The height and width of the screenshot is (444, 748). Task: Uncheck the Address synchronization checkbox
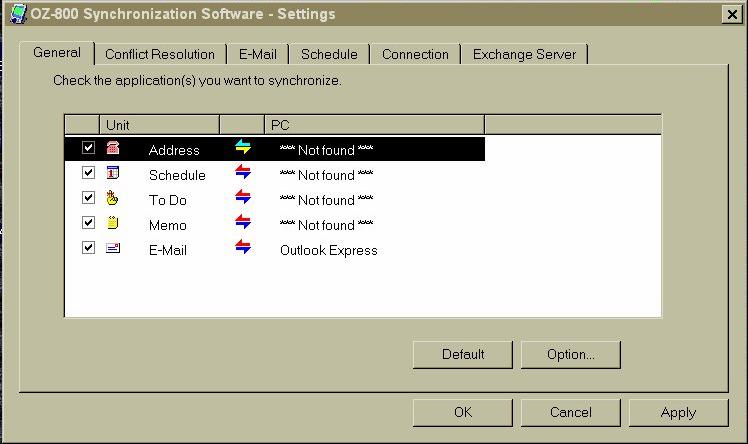[x=88, y=148]
